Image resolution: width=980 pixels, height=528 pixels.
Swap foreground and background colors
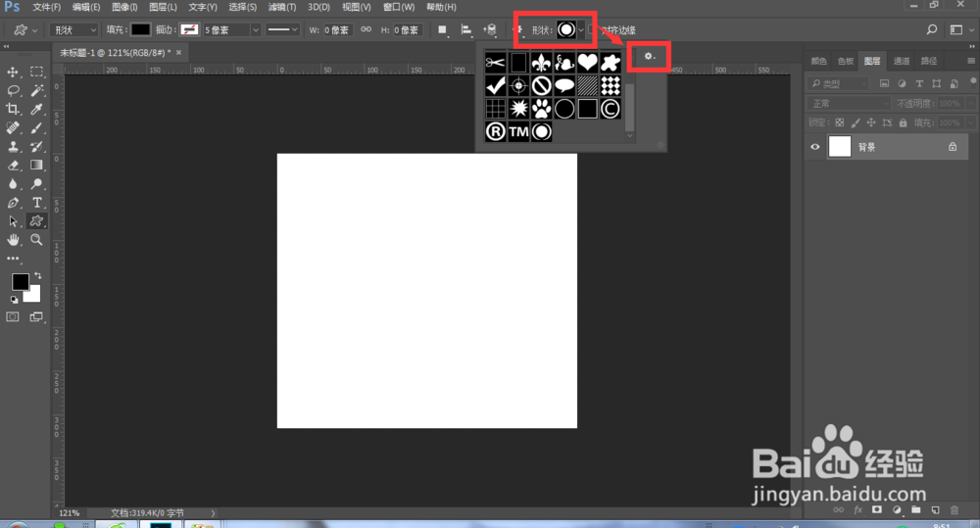pyautogui.click(x=38, y=275)
